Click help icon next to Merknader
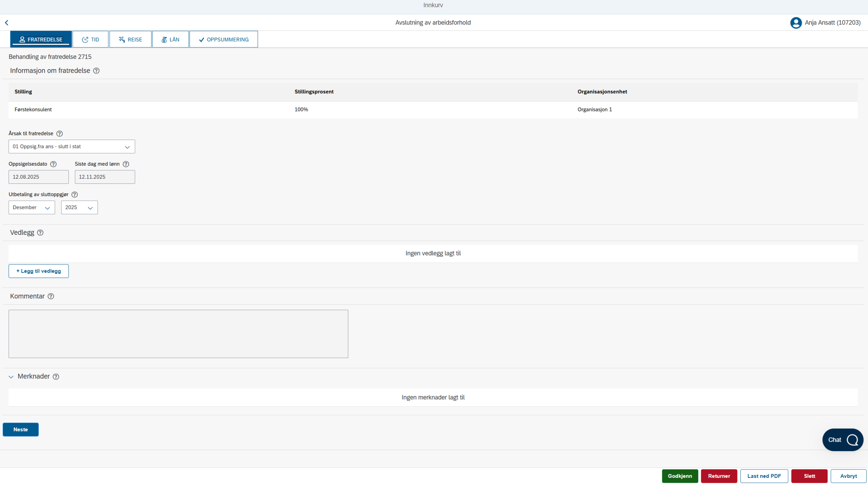This screenshot has width=868, height=484. click(56, 377)
